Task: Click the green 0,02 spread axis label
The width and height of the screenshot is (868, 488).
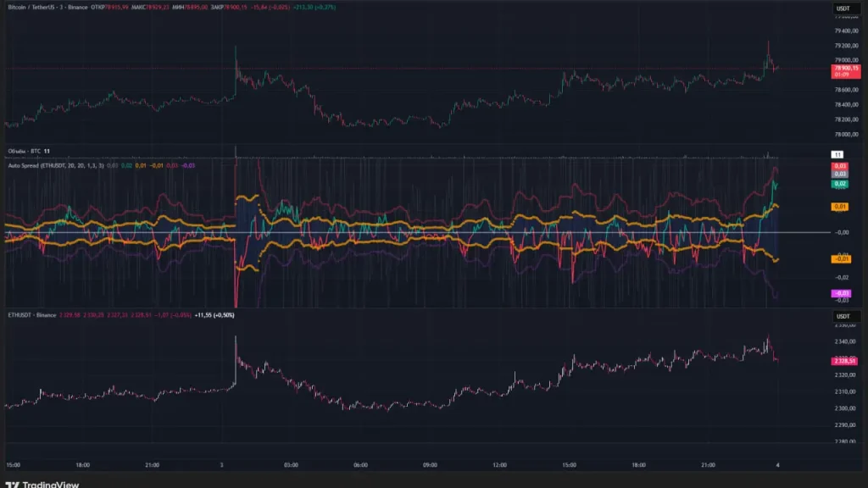Action: tap(840, 184)
